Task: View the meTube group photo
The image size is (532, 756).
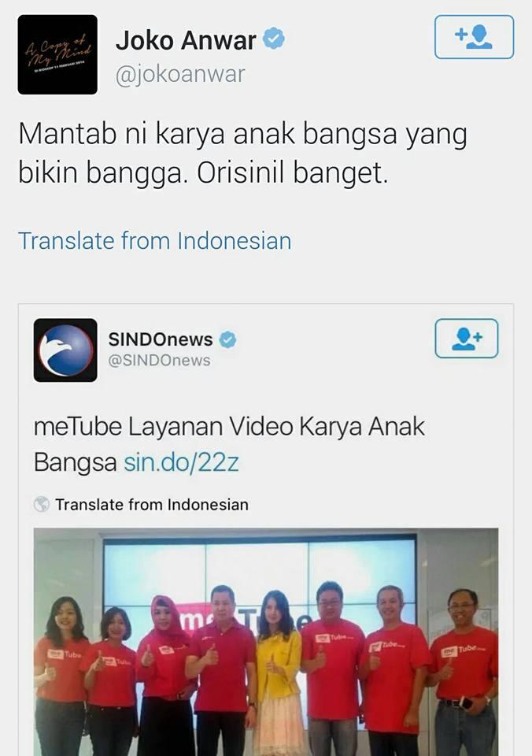Action: click(266, 643)
